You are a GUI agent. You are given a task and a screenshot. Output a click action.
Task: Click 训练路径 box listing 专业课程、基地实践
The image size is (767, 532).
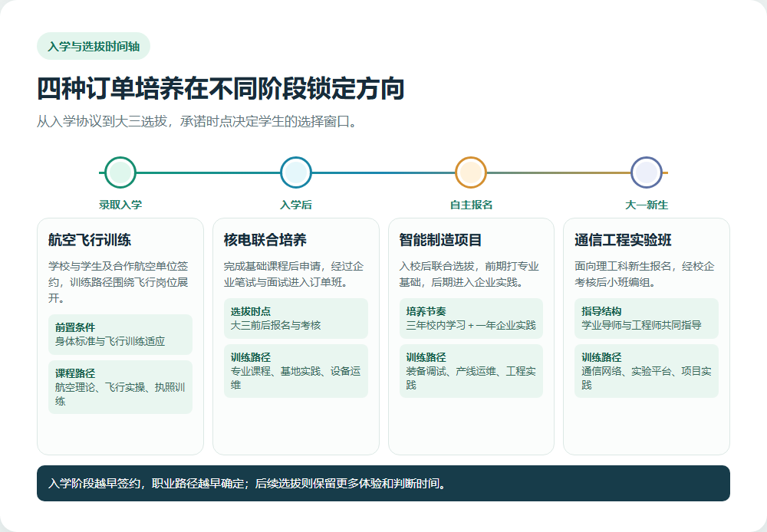click(296, 371)
